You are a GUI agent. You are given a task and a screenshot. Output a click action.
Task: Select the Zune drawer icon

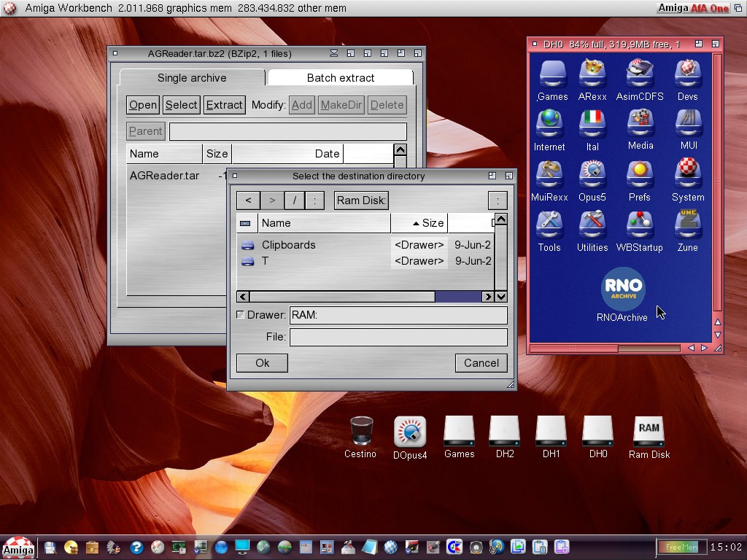click(687, 225)
